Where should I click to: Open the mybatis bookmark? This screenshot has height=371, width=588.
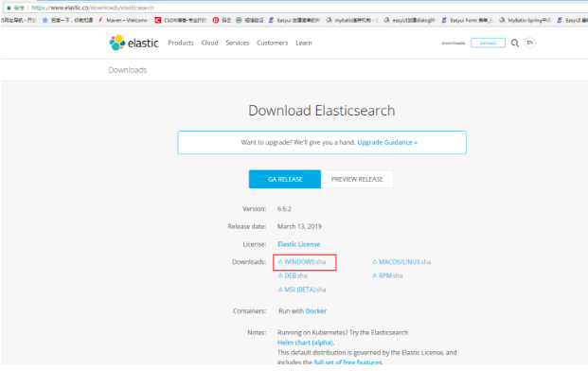pos(352,20)
